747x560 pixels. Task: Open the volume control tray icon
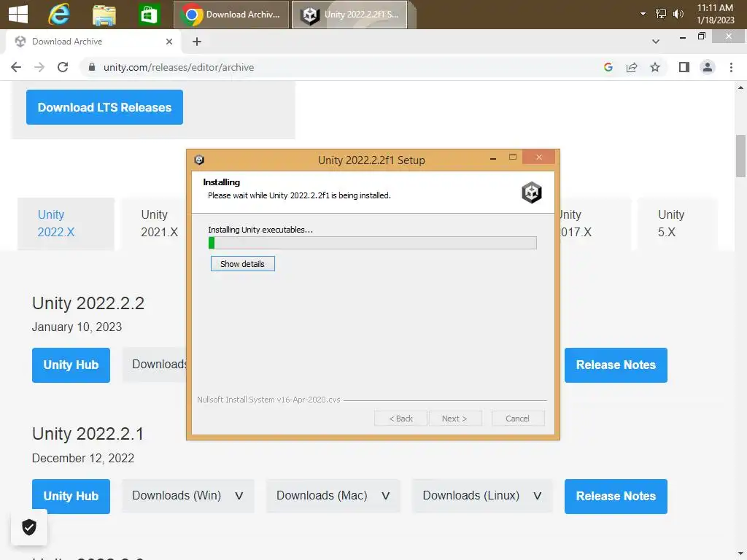678,14
